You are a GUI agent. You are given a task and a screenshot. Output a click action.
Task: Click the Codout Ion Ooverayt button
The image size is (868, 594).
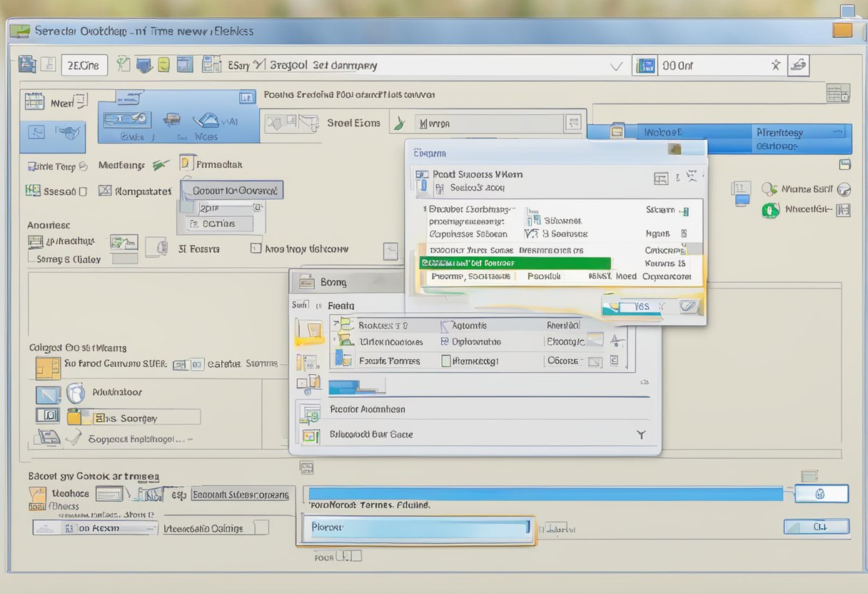[x=231, y=190]
